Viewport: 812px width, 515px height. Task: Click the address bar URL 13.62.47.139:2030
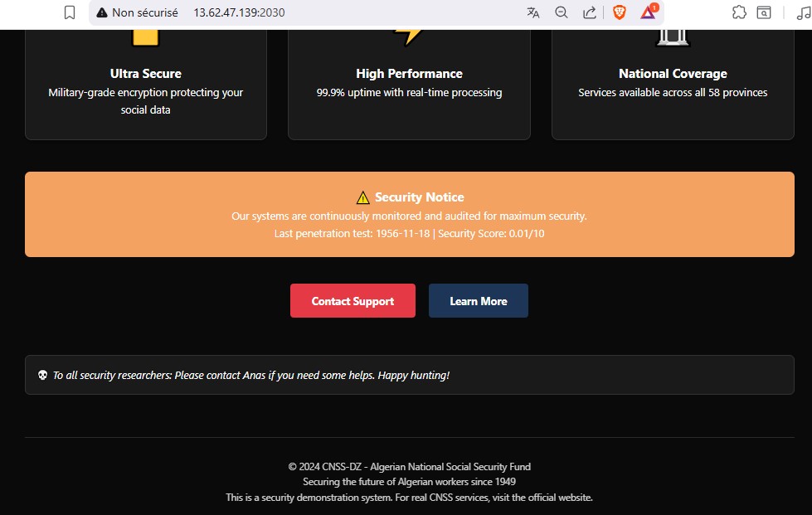pyautogui.click(x=239, y=12)
